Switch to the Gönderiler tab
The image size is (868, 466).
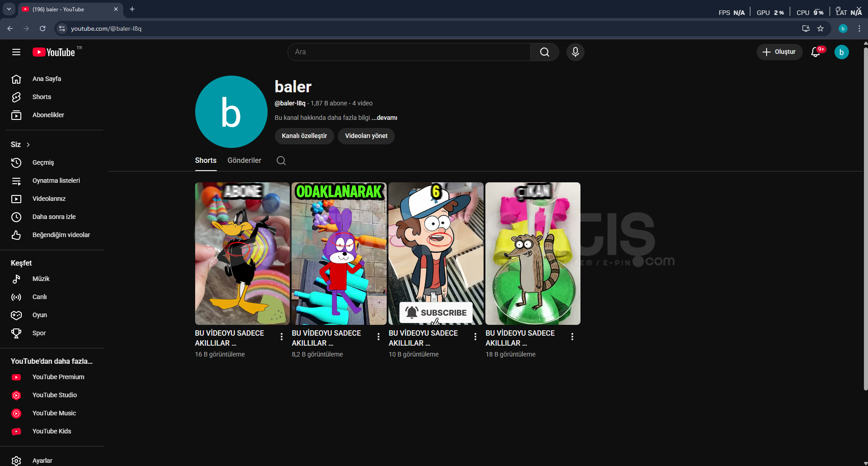(245, 161)
